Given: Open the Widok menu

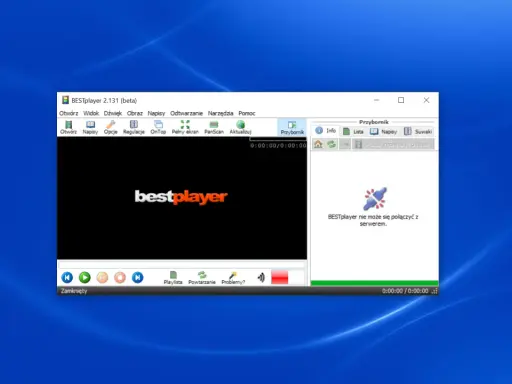Looking at the screenshot, I should [x=91, y=113].
